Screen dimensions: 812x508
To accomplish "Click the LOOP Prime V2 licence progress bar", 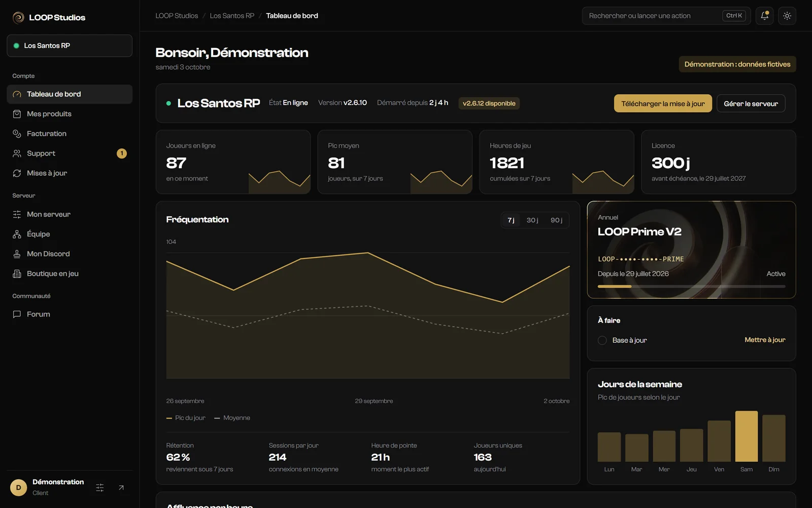I will tap(691, 287).
